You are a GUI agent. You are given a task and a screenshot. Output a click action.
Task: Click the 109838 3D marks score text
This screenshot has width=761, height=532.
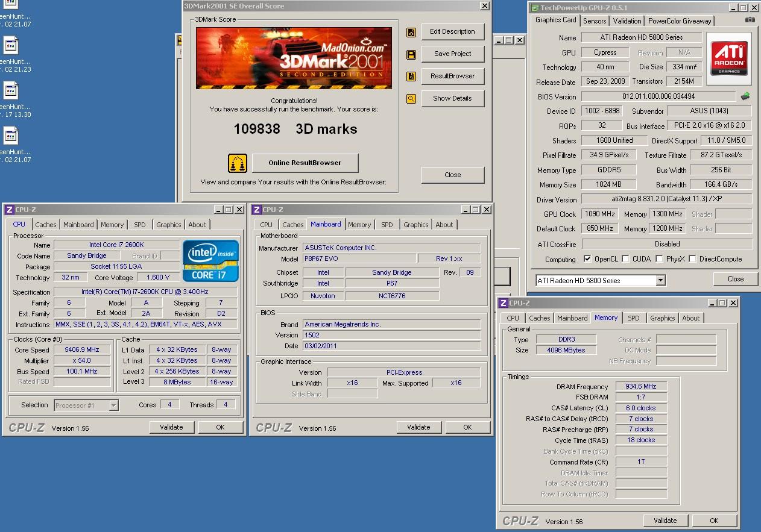click(x=295, y=129)
